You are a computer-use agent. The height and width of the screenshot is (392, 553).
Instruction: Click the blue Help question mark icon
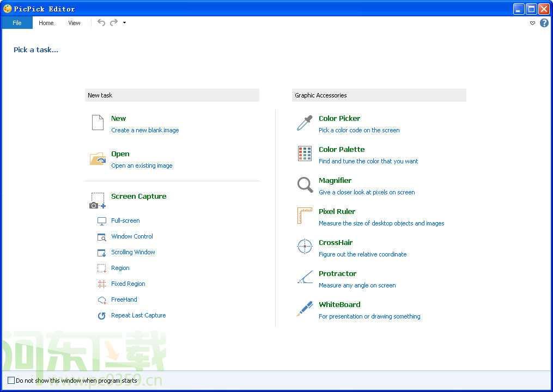click(544, 23)
